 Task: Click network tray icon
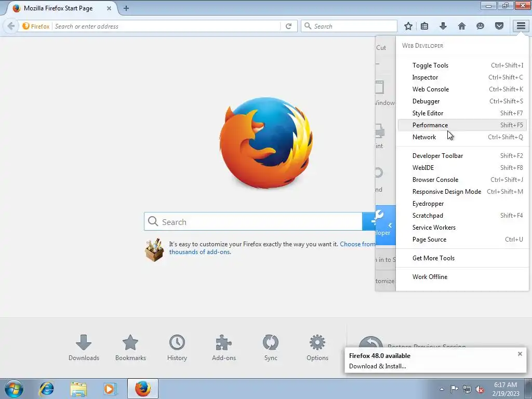tap(467, 390)
